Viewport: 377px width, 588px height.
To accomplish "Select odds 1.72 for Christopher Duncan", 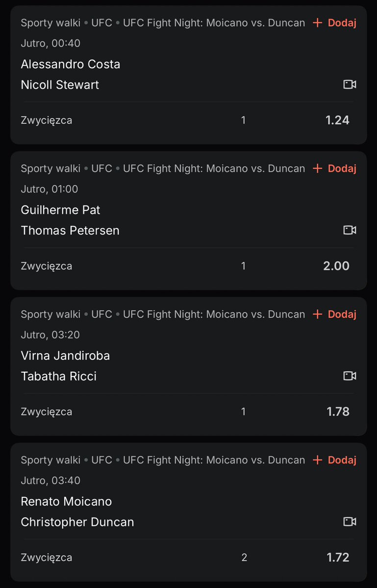I will [338, 557].
